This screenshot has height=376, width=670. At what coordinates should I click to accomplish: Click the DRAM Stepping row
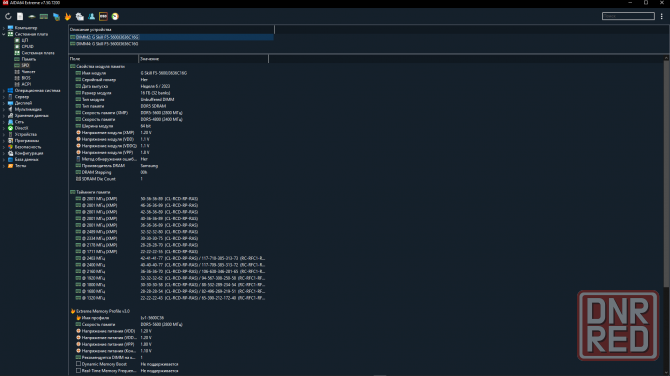point(169,172)
